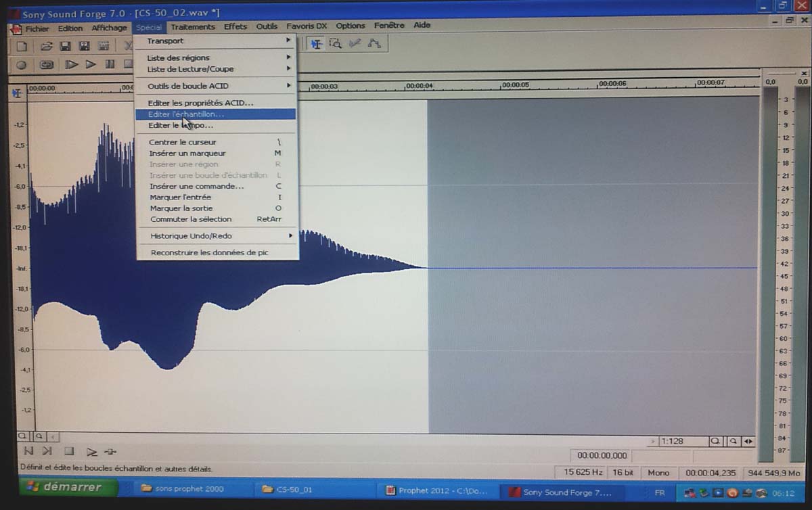Open the Affichage menu
Image resolution: width=812 pixels, height=510 pixels.
tap(110, 28)
